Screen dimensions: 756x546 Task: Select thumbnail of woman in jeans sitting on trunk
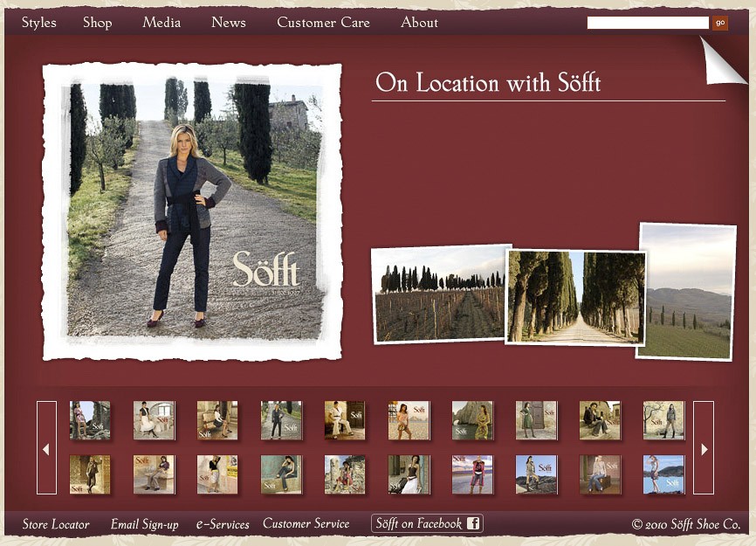600,474
